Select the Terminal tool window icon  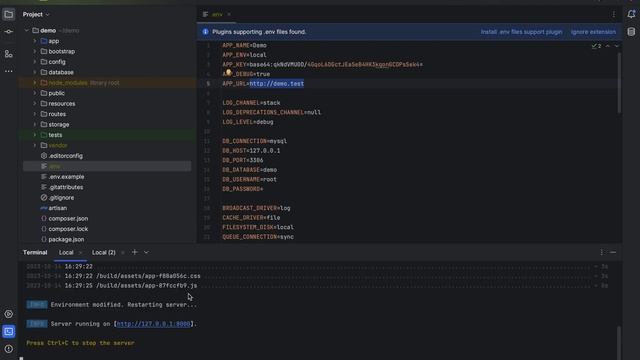click(x=9, y=331)
